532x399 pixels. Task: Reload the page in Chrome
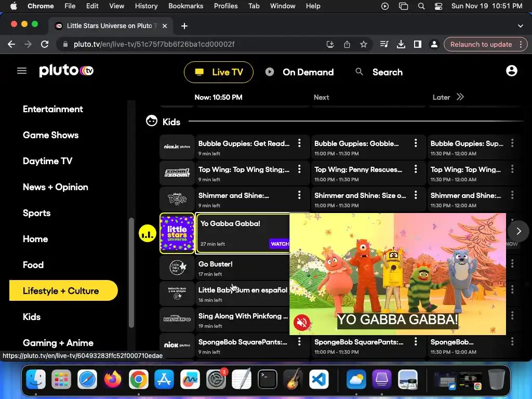pos(45,44)
